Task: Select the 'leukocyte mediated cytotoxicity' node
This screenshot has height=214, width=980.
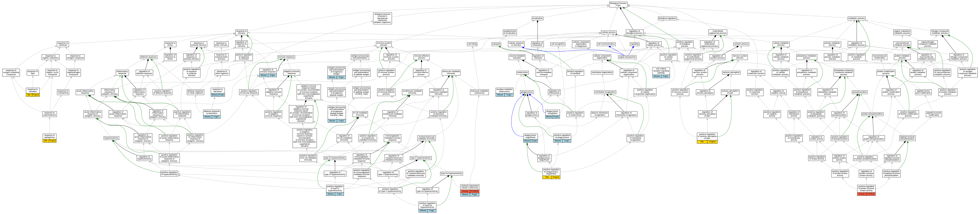Action: coord(479,92)
